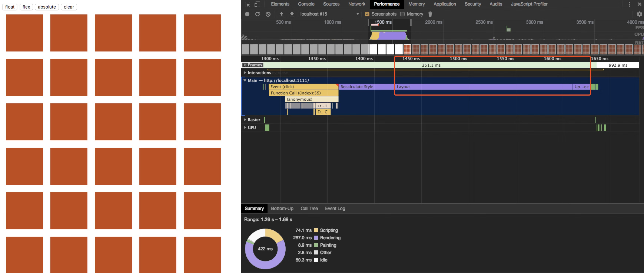Save the profile with the download arrow
Screen dimensions: 644x273
click(292, 14)
